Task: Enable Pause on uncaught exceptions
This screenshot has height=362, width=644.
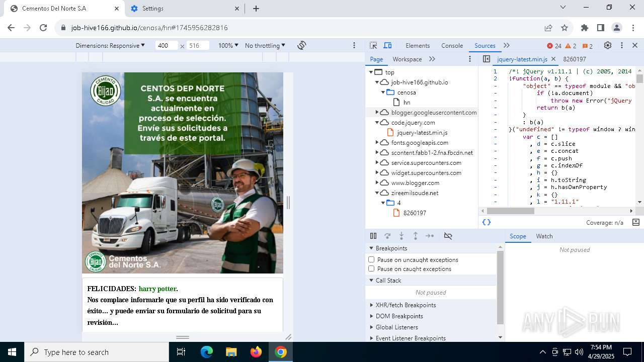Action: tap(371, 259)
